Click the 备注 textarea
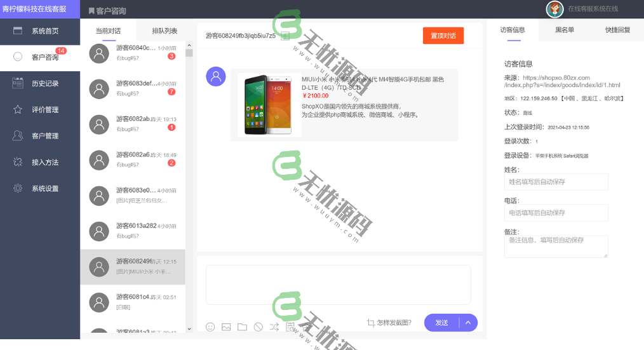 556,246
